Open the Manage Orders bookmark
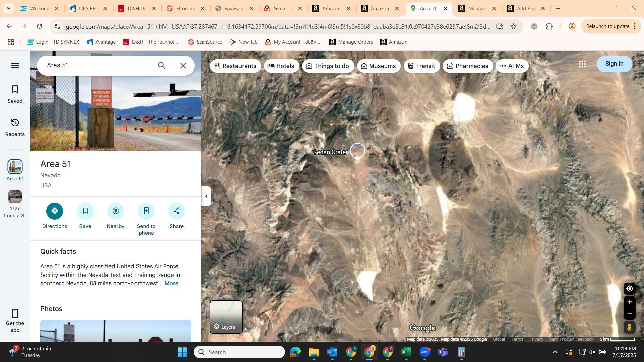This screenshot has width=644, height=362. coord(351,42)
